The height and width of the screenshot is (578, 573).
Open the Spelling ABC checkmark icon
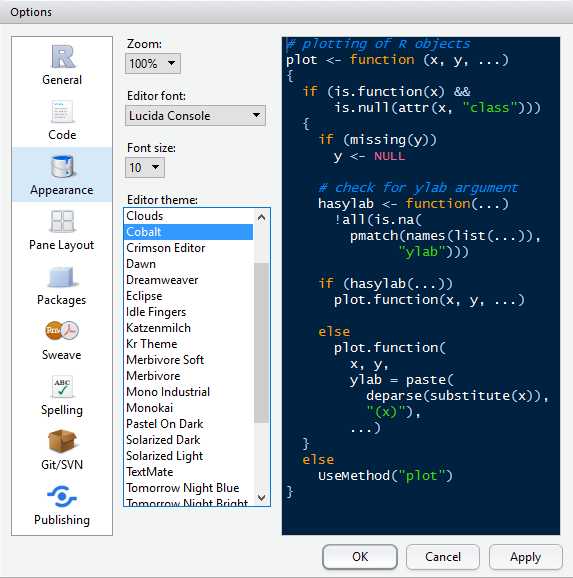pos(62,386)
